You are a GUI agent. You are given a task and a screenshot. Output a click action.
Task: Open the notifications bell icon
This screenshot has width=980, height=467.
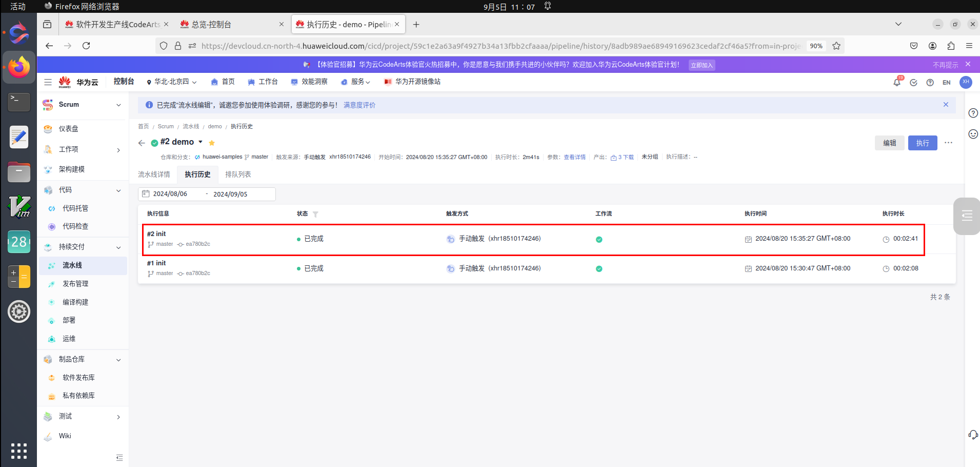coord(897,82)
